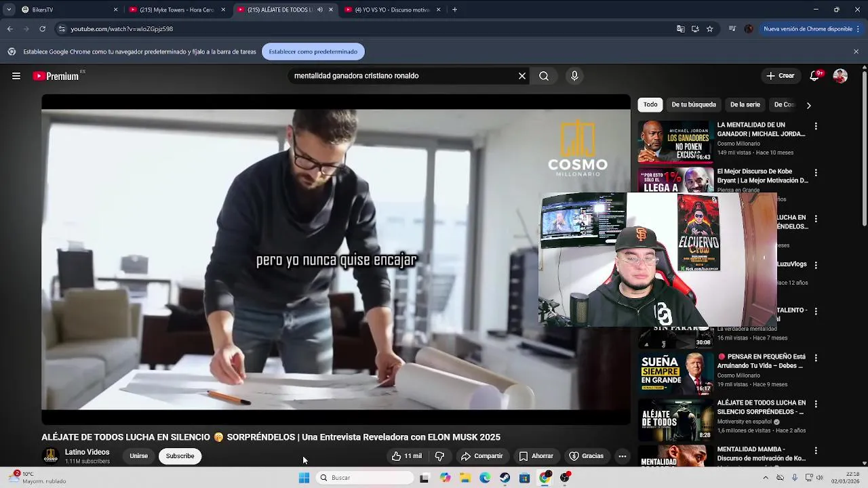Open the Latino Videos channel name link
This screenshot has width=868, height=488.
pyautogui.click(x=87, y=452)
